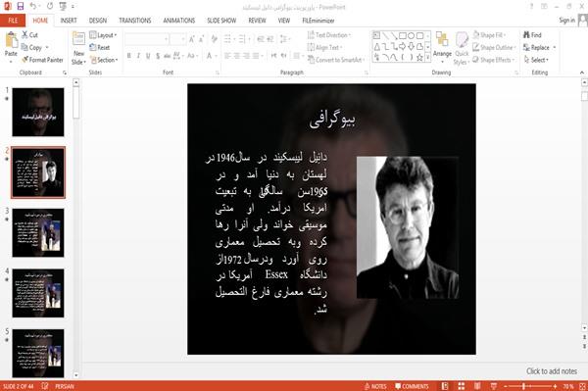
Task: Save the presentation from quick access toolbar
Action: point(21,6)
